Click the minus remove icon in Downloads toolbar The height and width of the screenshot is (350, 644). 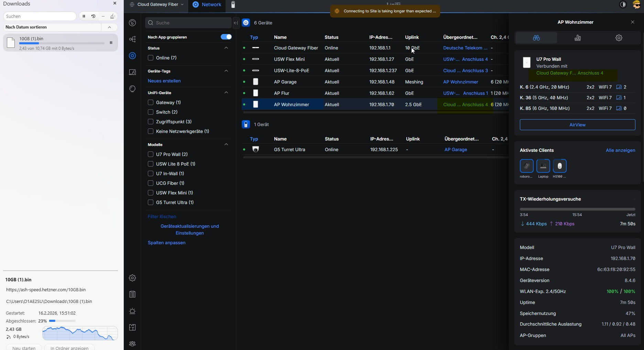[x=103, y=16]
